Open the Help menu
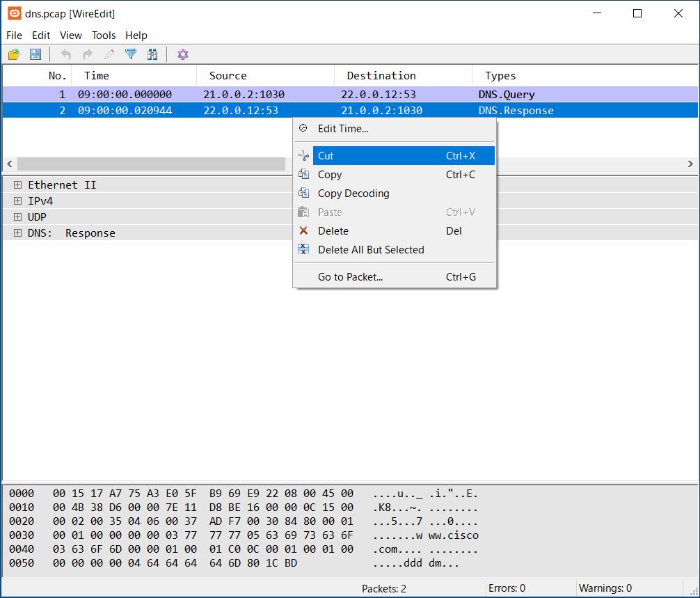The image size is (700, 598). click(x=136, y=36)
